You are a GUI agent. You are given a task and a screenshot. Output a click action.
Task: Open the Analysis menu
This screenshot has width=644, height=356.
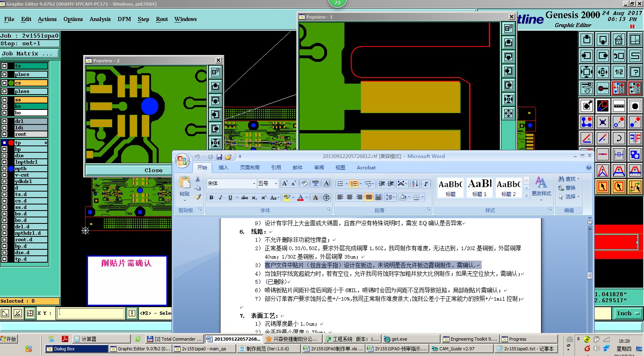[x=100, y=19]
